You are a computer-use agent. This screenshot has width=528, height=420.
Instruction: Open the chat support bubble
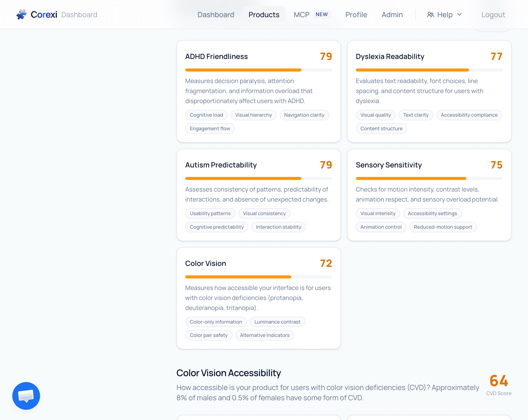[x=26, y=396]
